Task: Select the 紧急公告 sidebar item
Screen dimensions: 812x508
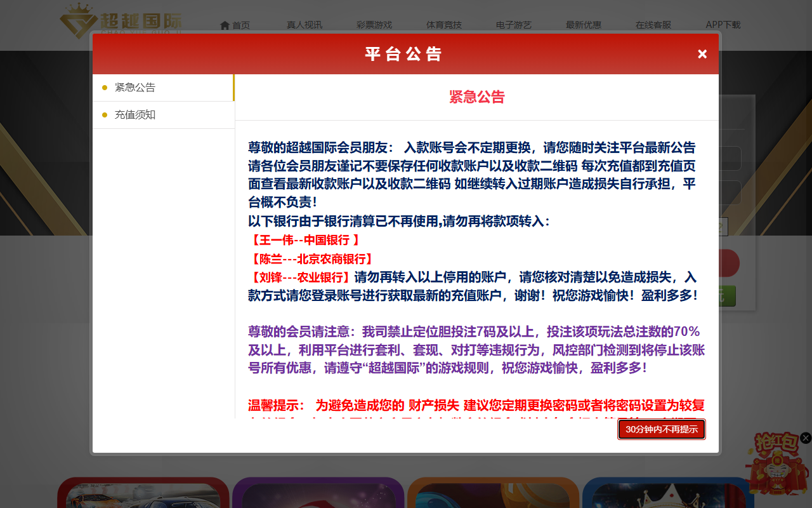Action: click(164, 88)
